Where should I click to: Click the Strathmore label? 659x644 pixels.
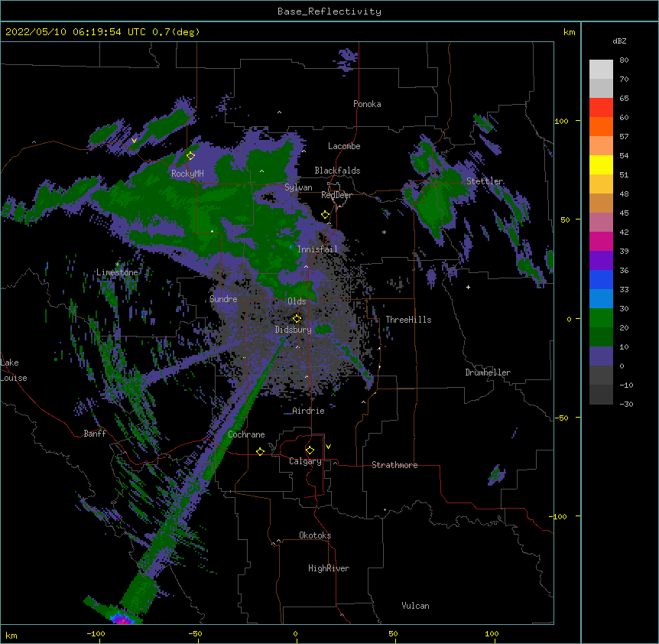[394, 465]
